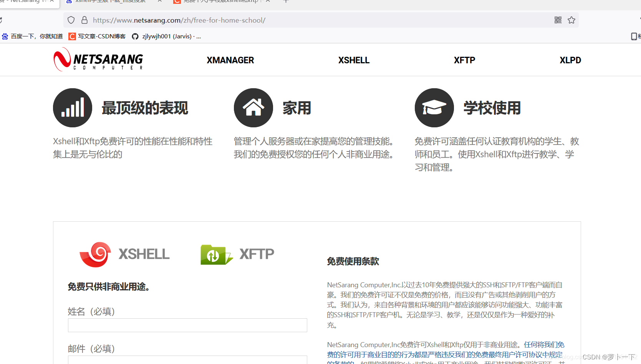Click the address bar URL
641x364 pixels.
[179, 20]
